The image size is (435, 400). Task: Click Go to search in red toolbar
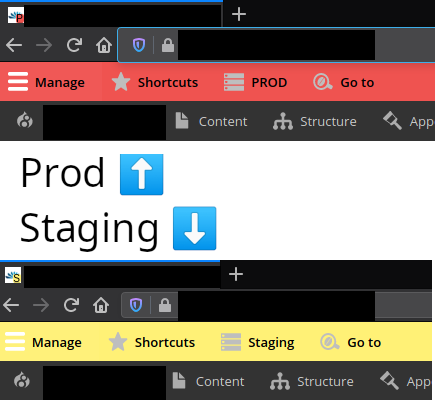(344, 82)
